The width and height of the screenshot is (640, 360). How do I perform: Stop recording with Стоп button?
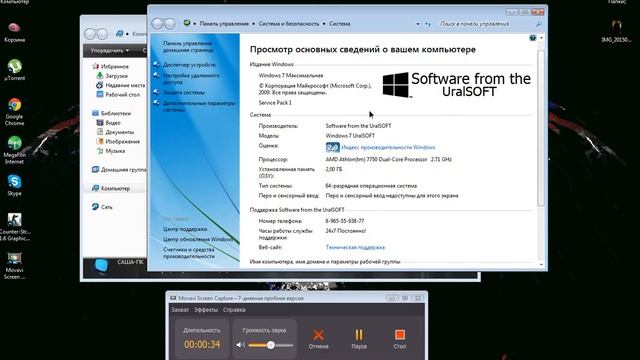pyautogui.click(x=400, y=339)
